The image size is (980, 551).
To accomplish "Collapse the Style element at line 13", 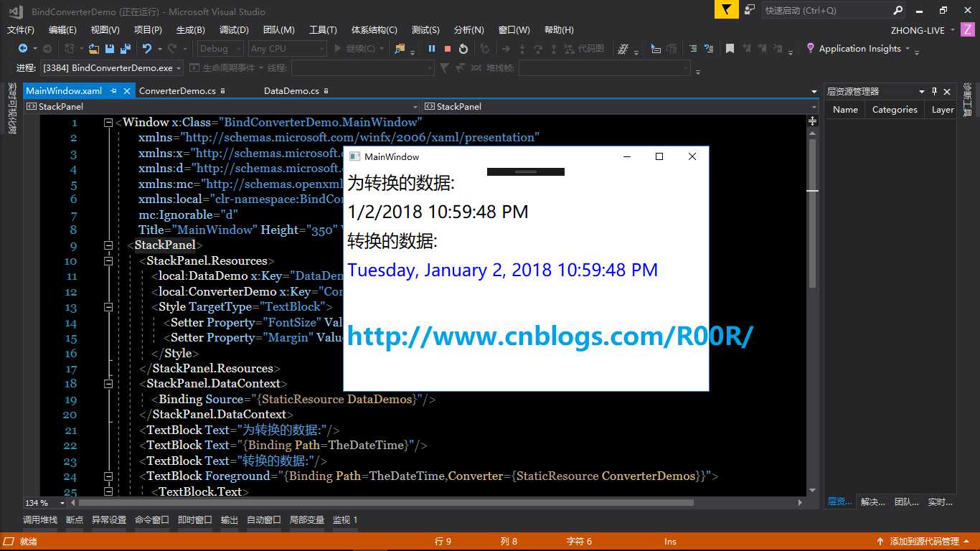I will tap(108, 307).
